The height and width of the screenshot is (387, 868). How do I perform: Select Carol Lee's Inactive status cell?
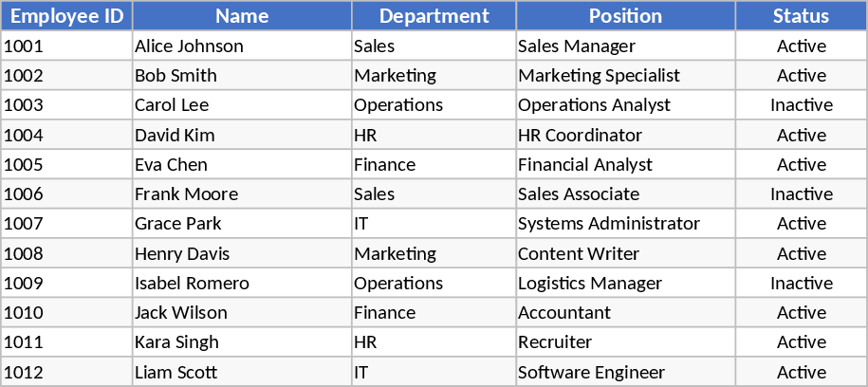pyautogui.click(x=801, y=105)
